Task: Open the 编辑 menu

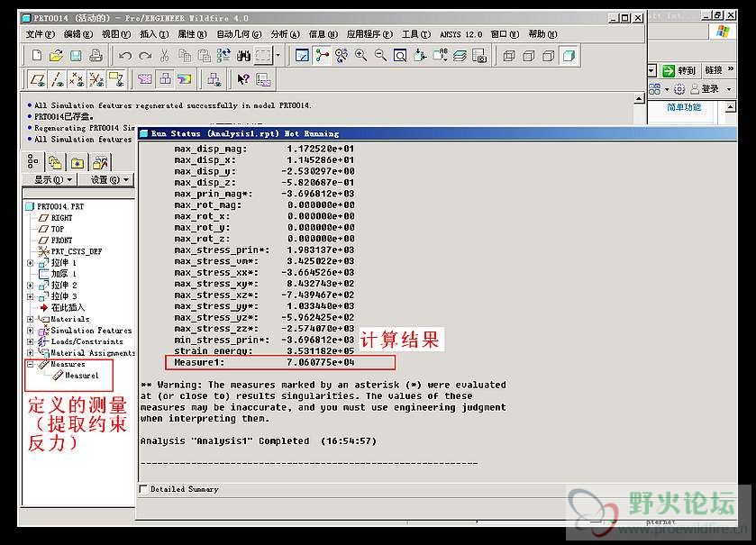Action: point(78,34)
